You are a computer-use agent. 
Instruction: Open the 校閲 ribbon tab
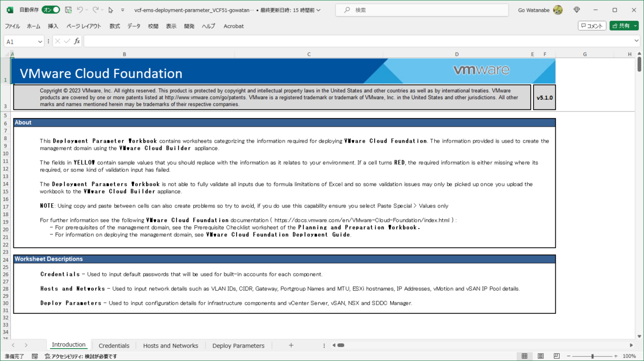pos(153,26)
